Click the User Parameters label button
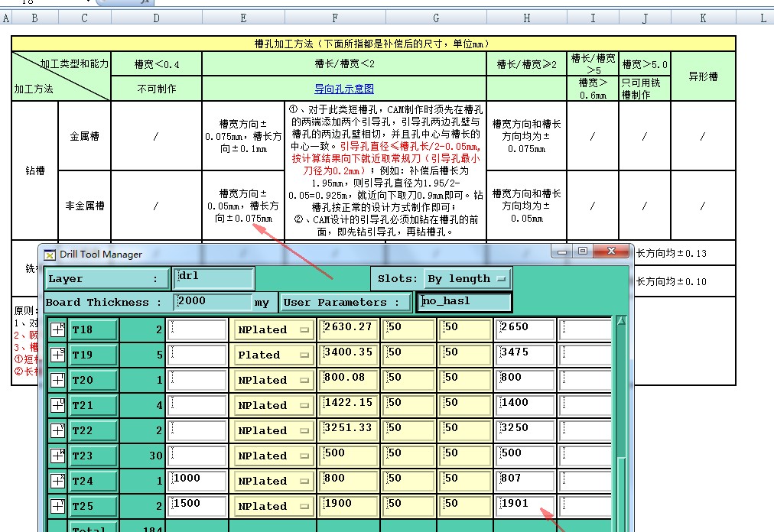Image resolution: width=774 pixels, height=532 pixels. pyautogui.click(x=346, y=302)
